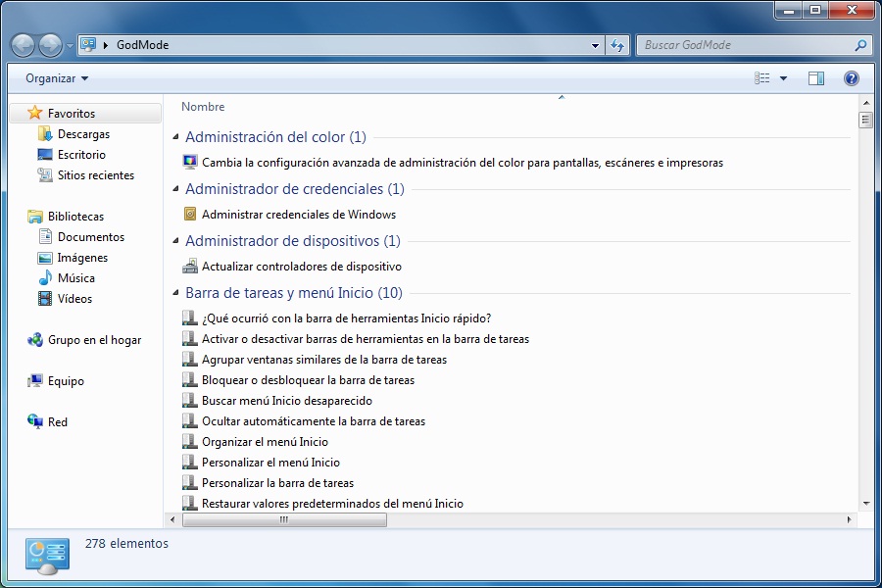The width and height of the screenshot is (882, 588).
Task: Select Bibliotecas in navigation pane
Action: (75, 216)
